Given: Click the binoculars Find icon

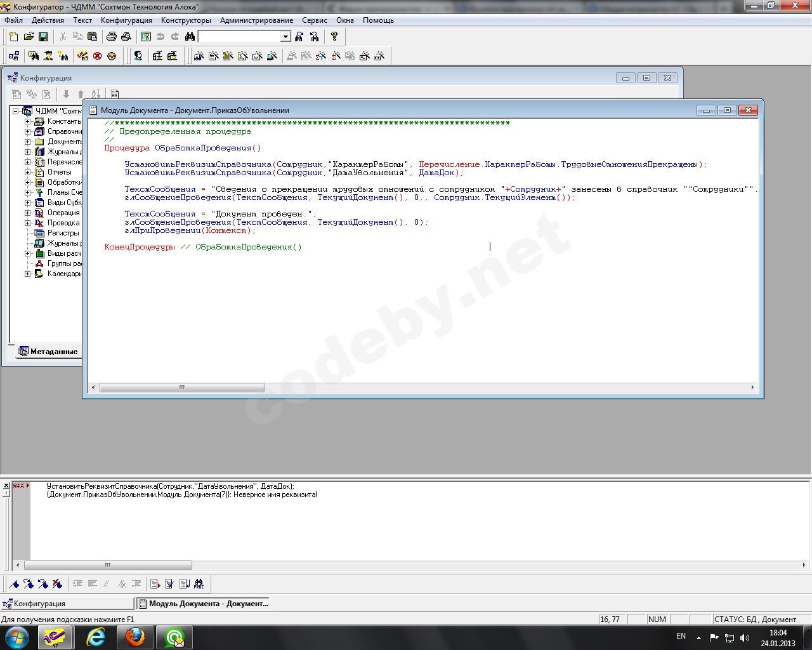Looking at the screenshot, I should pyautogui.click(x=190, y=37).
